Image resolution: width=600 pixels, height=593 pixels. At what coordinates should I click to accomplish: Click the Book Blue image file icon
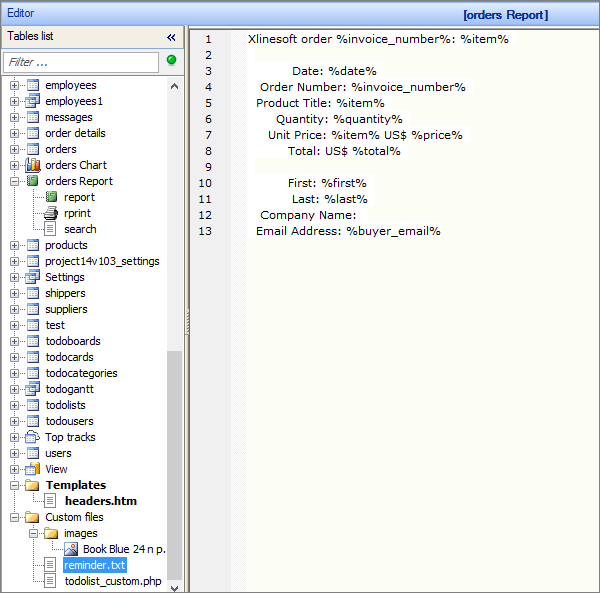[71, 549]
